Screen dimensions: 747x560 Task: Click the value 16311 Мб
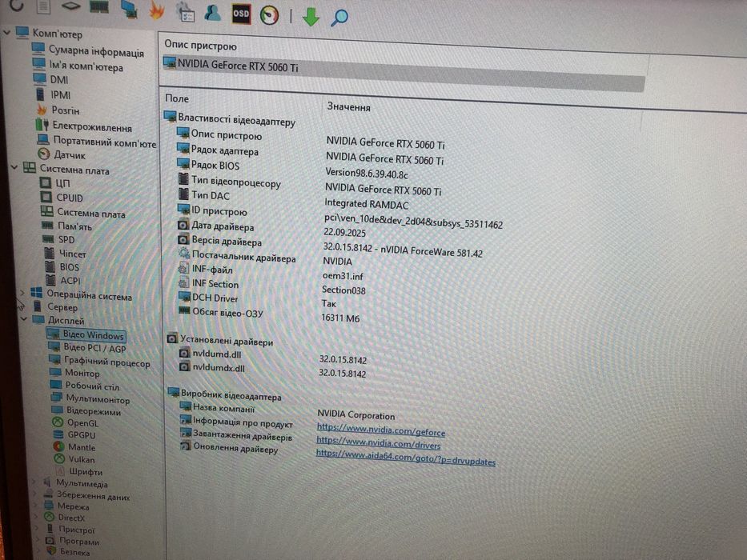click(x=340, y=318)
